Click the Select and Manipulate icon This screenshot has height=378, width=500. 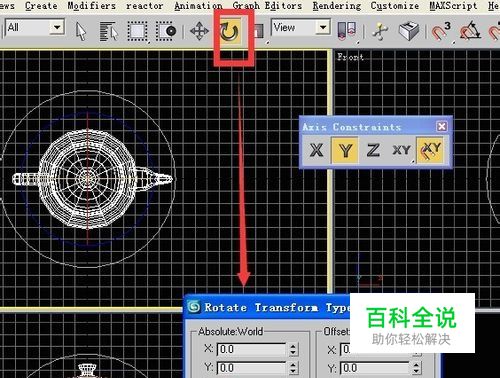(381, 31)
